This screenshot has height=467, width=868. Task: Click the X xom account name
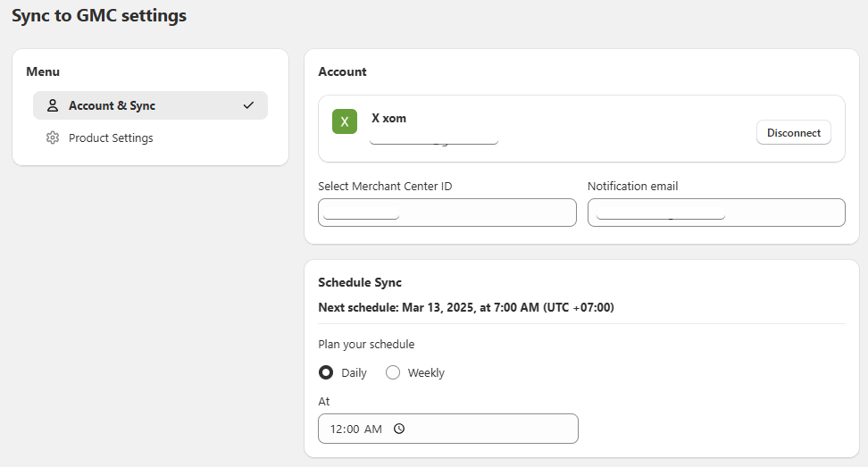pos(388,118)
